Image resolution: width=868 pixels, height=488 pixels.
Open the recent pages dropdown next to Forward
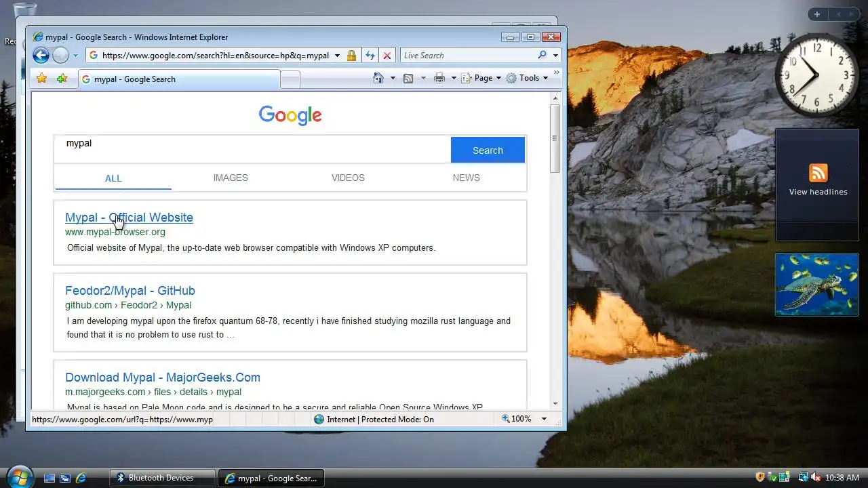click(75, 56)
